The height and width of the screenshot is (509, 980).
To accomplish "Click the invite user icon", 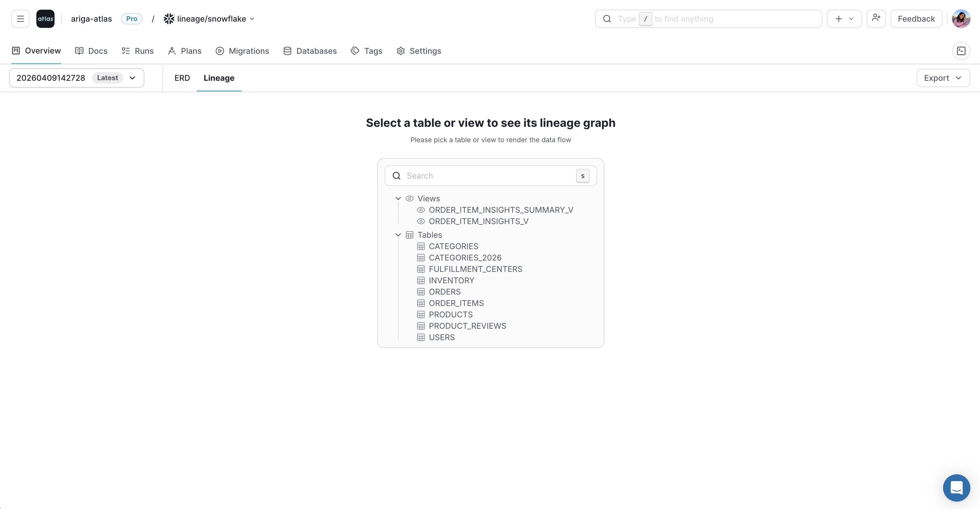I will 876,18.
